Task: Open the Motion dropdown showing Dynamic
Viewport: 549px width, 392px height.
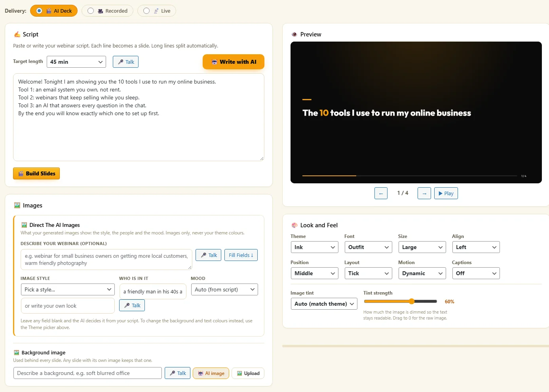Action: (x=422, y=273)
